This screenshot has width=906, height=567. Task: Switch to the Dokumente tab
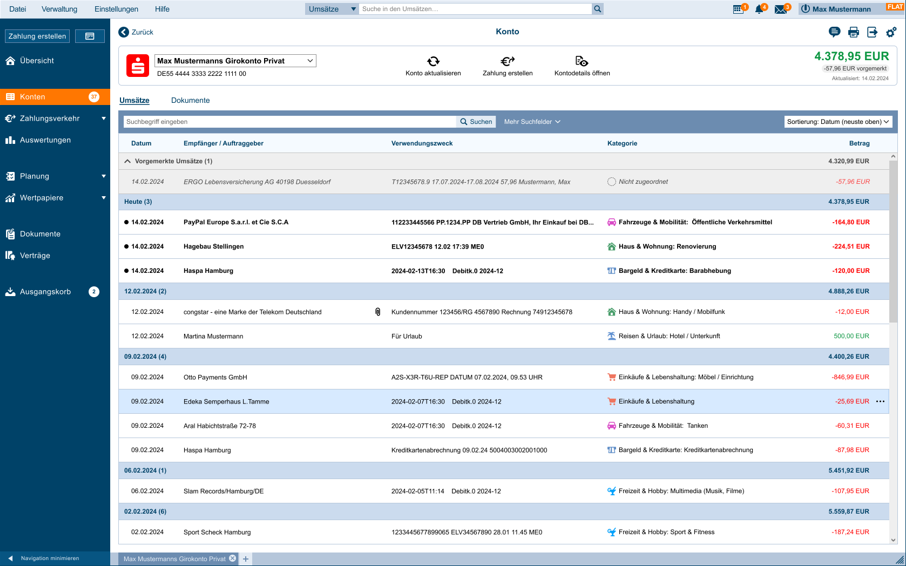click(x=190, y=100)
